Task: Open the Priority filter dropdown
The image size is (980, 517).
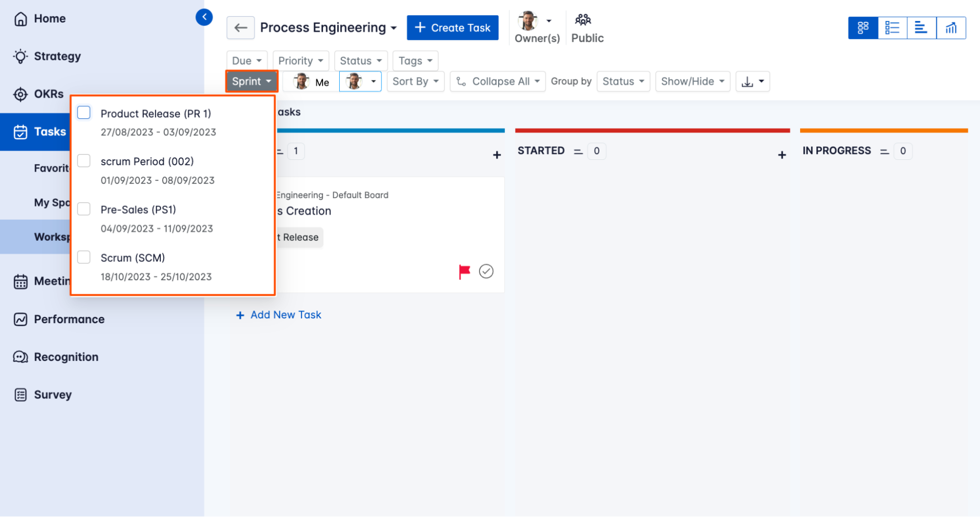Action: click(301, 60)
